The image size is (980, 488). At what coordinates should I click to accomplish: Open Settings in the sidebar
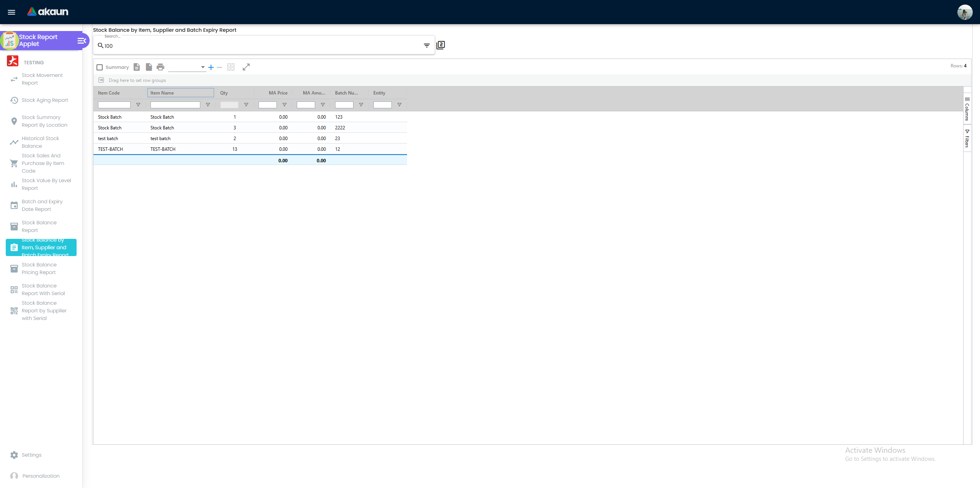(x=31, y=455)
